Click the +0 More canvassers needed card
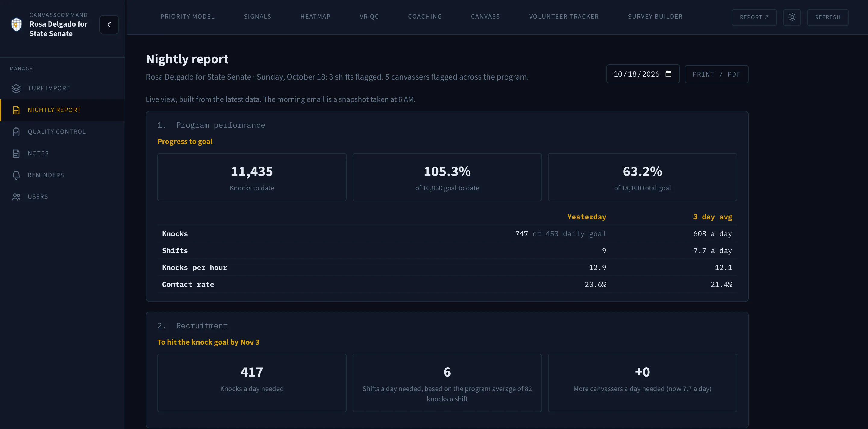 (642, 383)
